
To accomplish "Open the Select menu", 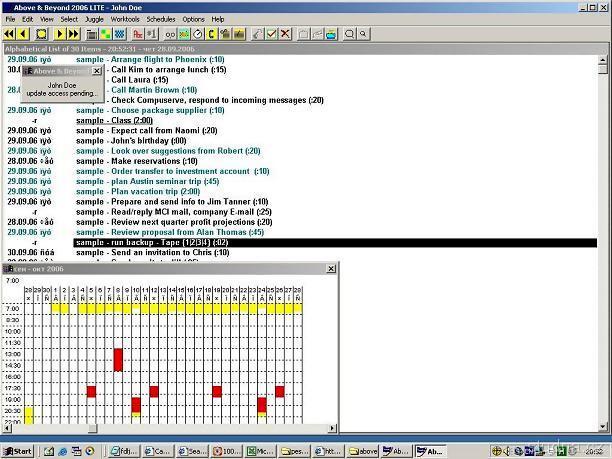I will pyautogui.click(x=69, y=19).
